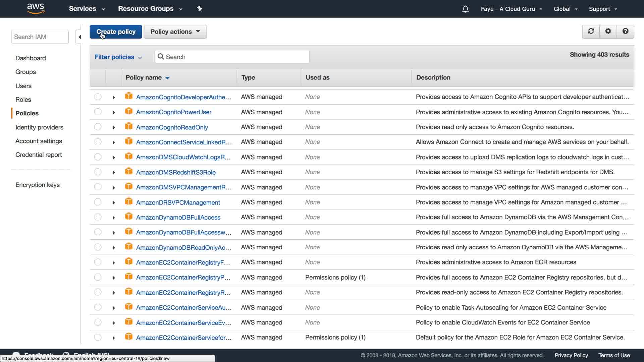Click the policy box icon for AmazonCognitoPowerUser
This screenshot has height=362, width=644.
[x=129, y=111]
